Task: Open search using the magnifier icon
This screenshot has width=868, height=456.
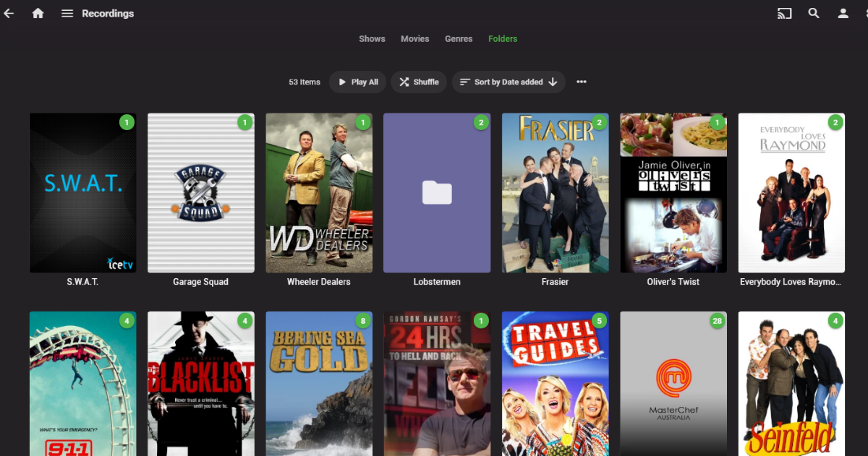Action: coord(814,13)
